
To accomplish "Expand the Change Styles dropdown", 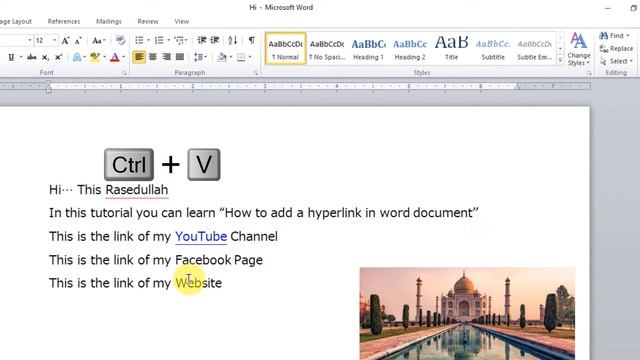I will pos(579,49).
